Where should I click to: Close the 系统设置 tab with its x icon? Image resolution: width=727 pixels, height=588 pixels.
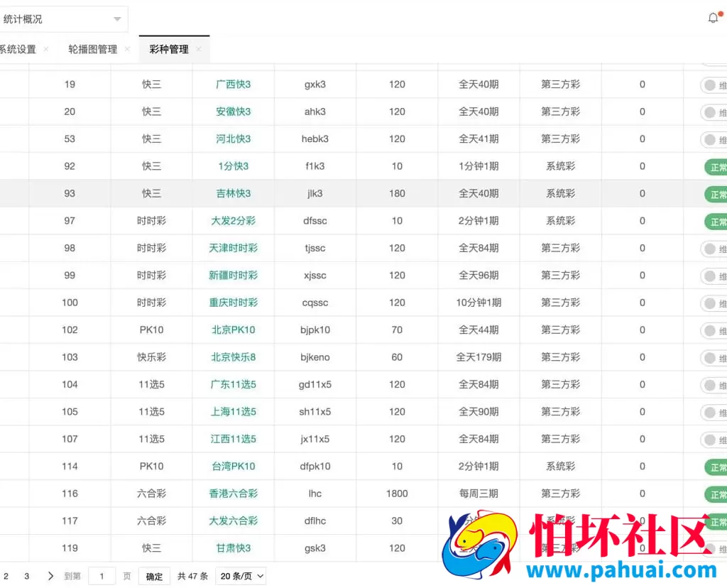45,50
